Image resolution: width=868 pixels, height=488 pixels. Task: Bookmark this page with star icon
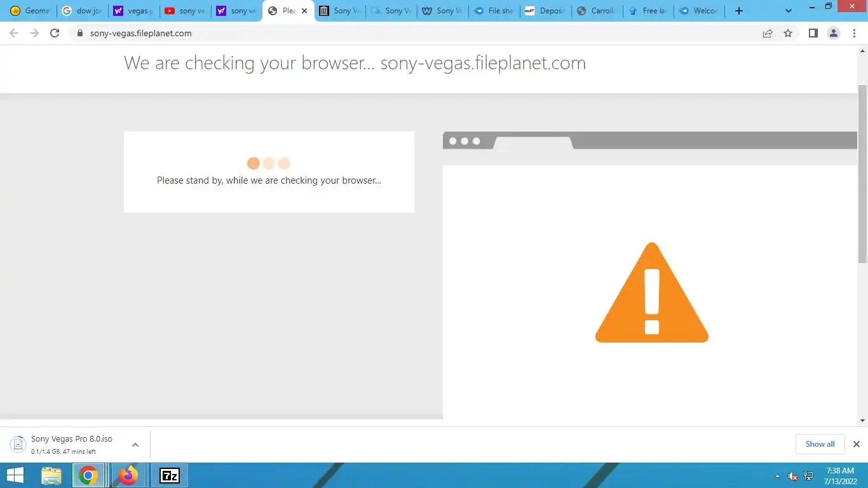(x=788, y=33)
